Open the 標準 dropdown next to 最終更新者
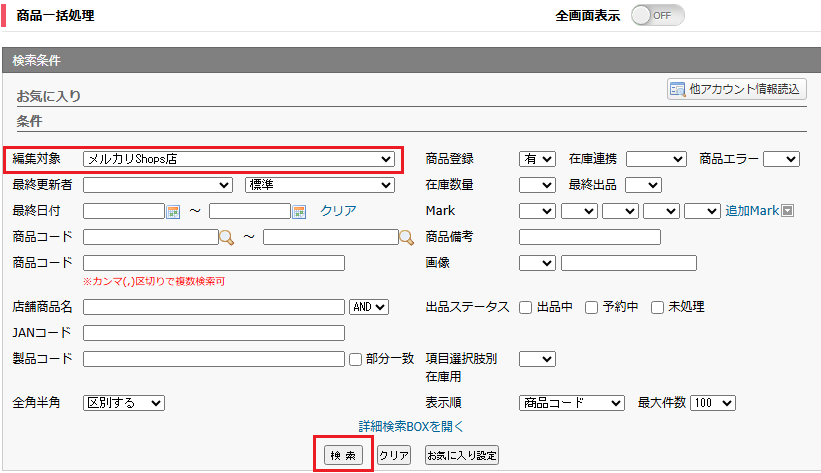This screenshot has height=473, width=821. 320,185
